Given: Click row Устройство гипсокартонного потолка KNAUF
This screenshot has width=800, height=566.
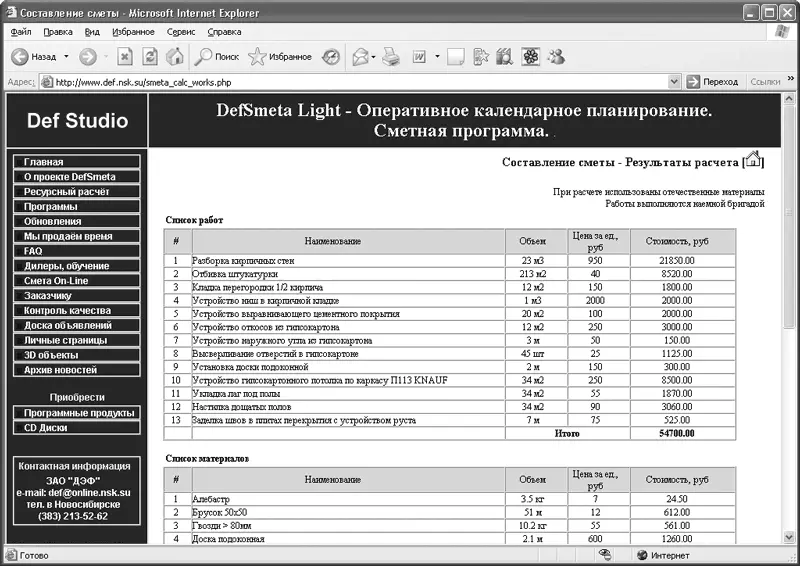Looking at the screenshot, I should tap(449, 380).
